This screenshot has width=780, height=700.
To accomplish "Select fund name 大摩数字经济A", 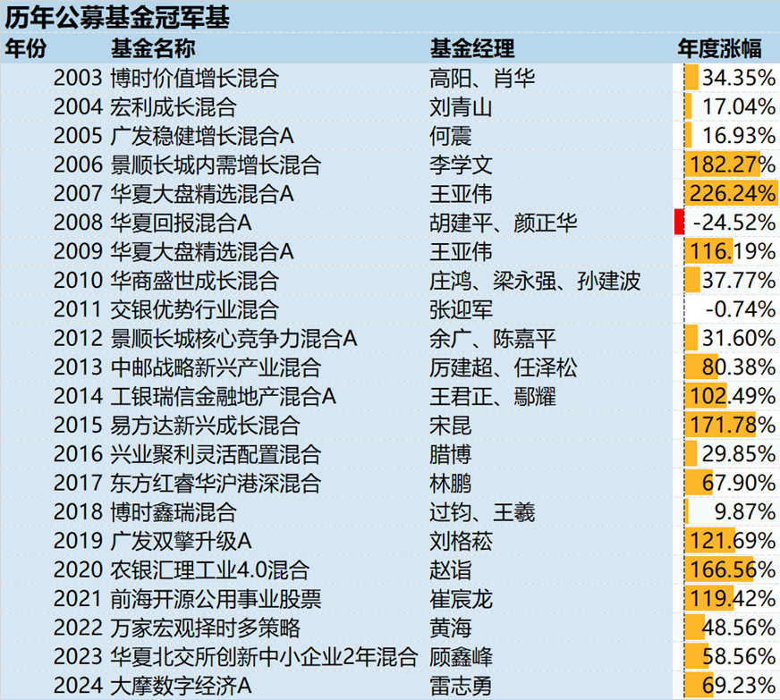I will (181, 685).
